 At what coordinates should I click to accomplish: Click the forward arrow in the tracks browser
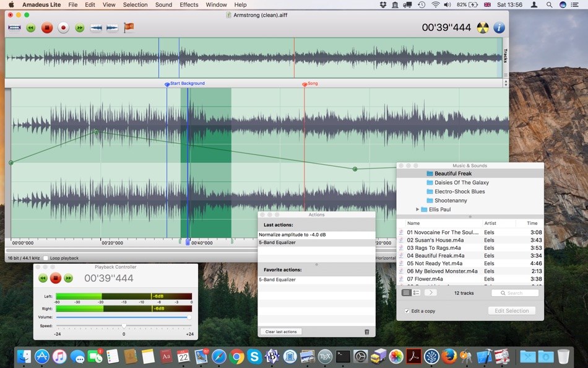(431, 293)
